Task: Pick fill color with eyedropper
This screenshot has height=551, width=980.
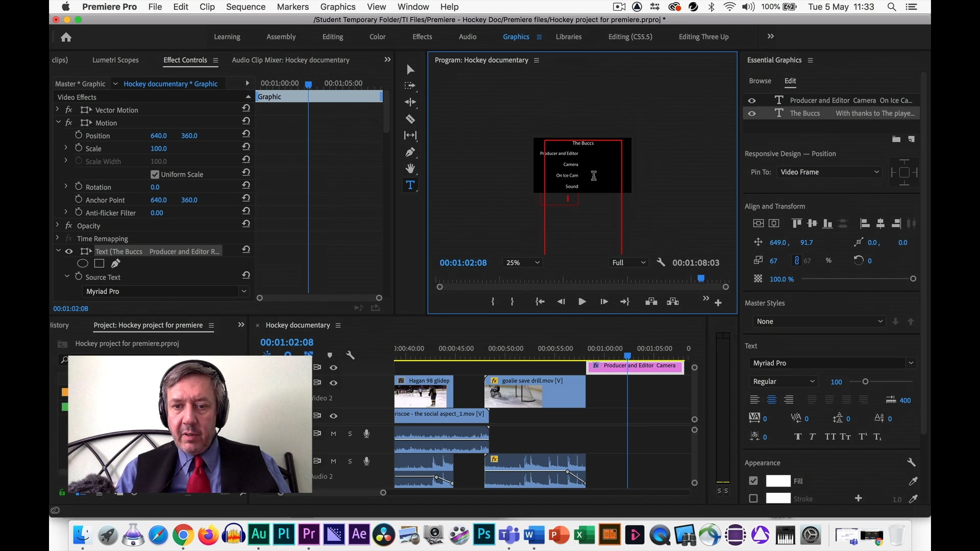Action: click(x=913, y=481)
